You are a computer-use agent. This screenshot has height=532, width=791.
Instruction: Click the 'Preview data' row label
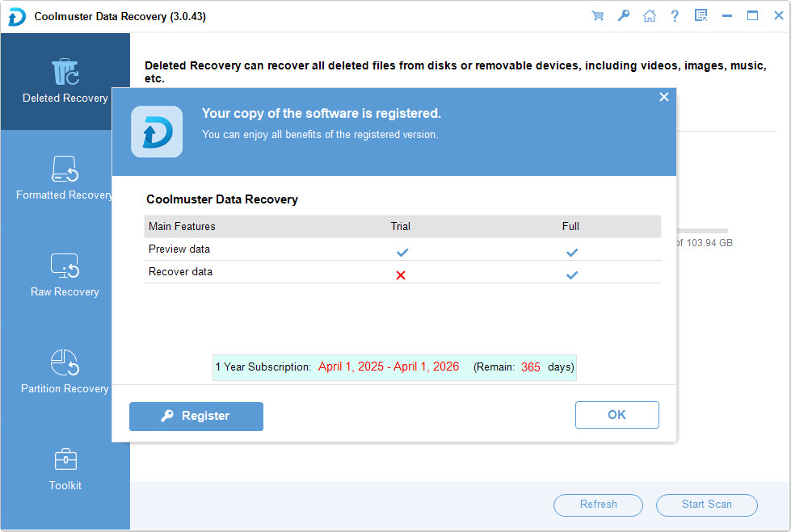pyautogui.click(x=179, y=249)
